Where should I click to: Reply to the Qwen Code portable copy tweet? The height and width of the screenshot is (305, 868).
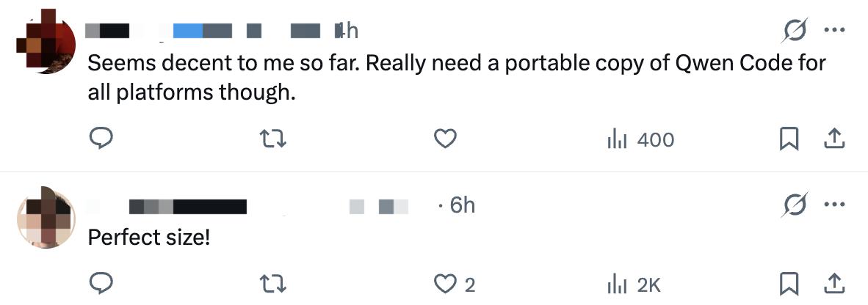click(101, 139)
